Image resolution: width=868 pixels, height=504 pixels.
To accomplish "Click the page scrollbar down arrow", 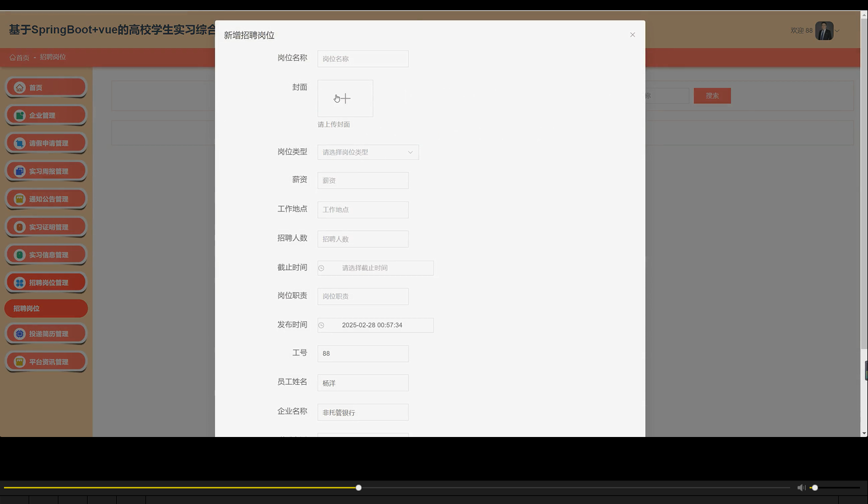I will (x=864, y=434).
